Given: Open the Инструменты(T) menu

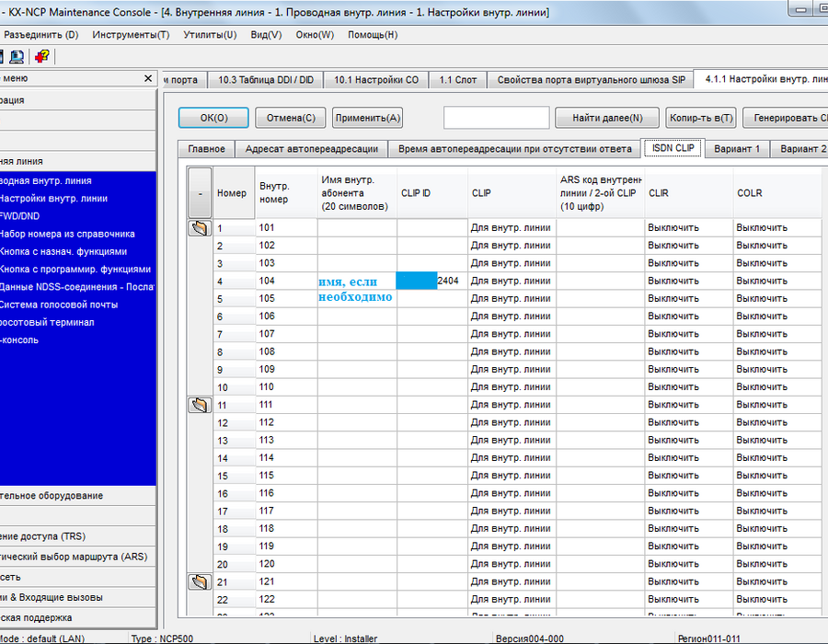Looking at the screenshot, I should pyautogui.click(x=131, y=35).
